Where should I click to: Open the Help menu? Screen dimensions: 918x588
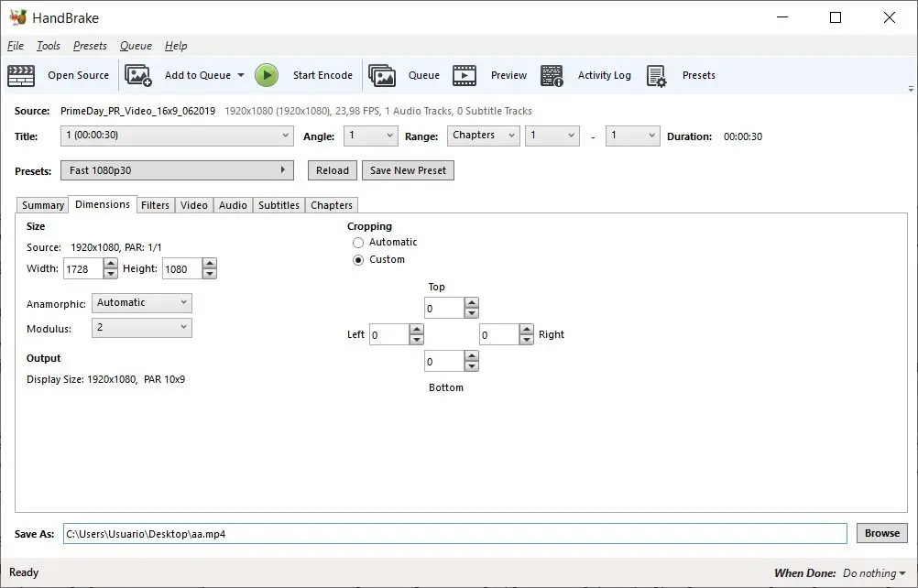click(x=176, y=46)
